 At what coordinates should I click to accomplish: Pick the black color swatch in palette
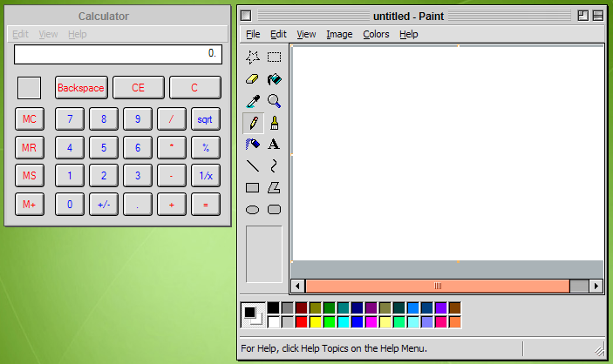[x=273, y=308]
